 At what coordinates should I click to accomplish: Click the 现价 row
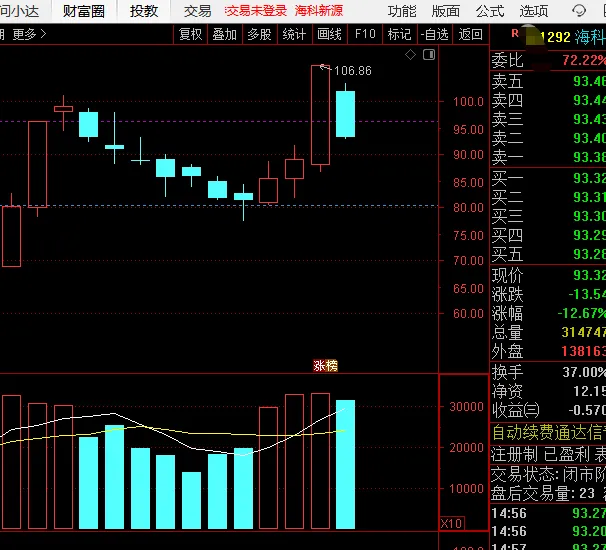(548, 275)
